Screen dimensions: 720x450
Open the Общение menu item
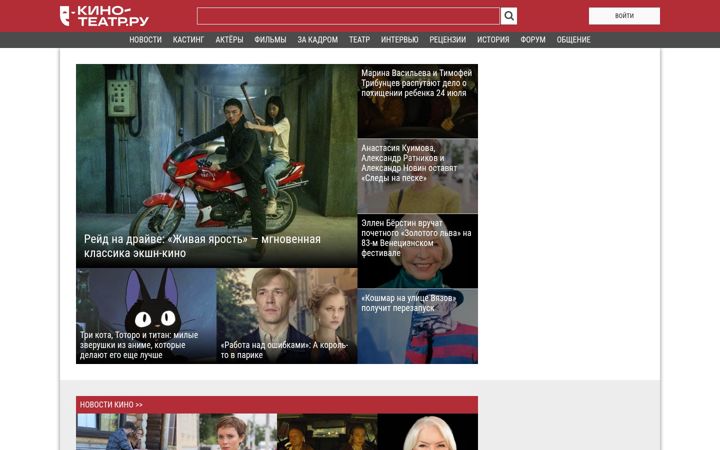[x=573, y=40]
